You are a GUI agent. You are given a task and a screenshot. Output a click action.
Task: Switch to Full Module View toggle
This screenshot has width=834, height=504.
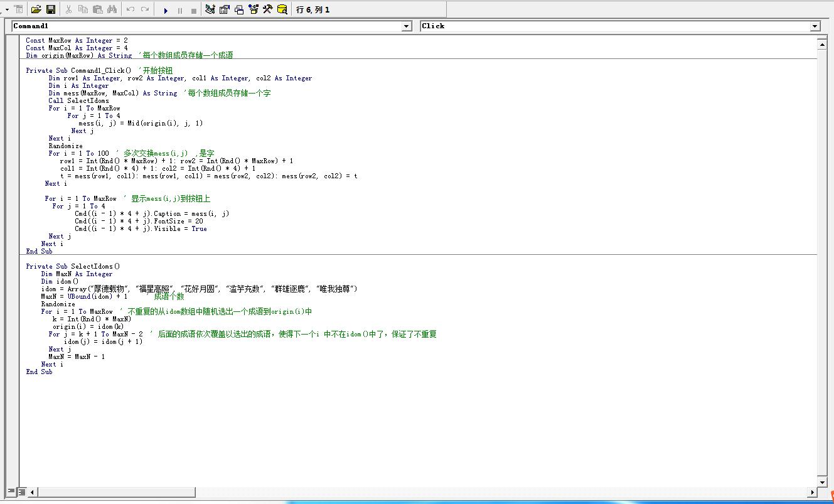pyautogui.click(x=22, y=491)
